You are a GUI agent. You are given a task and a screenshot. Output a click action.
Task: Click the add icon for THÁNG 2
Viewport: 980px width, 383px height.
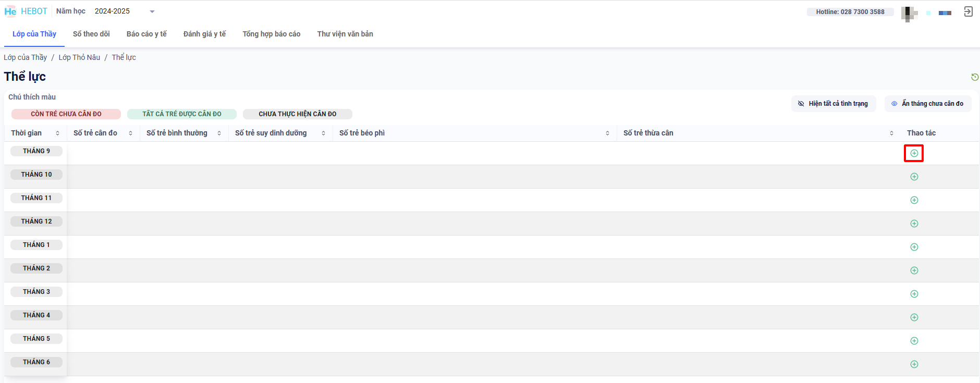pos(914,270)
